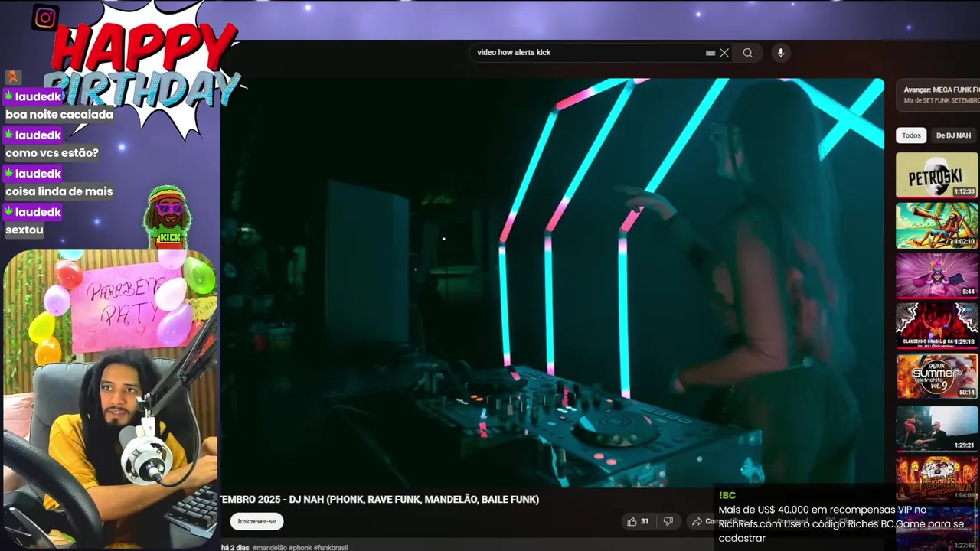Click the chat message 'coisa linda de mais'

tap(59, 191)
